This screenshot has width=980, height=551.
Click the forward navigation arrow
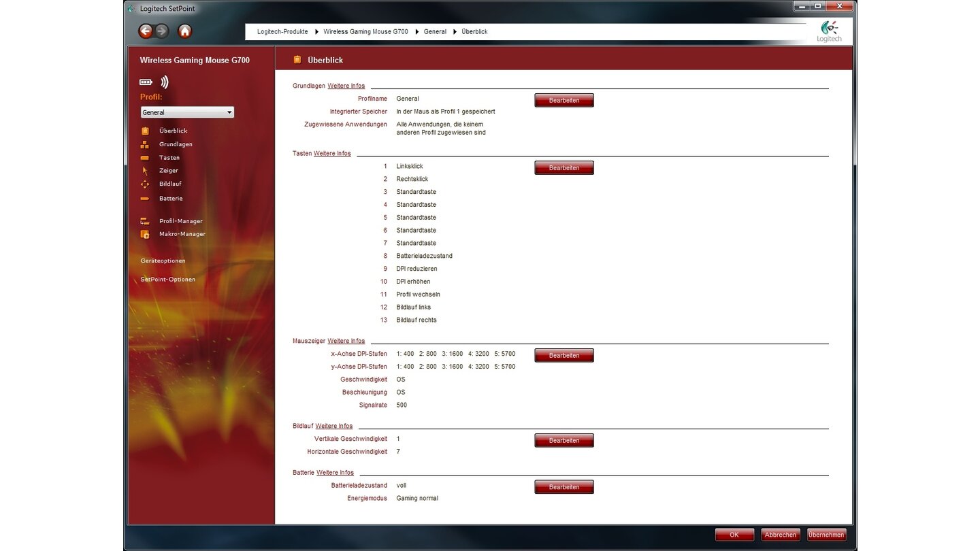click(x=161, y=31)
